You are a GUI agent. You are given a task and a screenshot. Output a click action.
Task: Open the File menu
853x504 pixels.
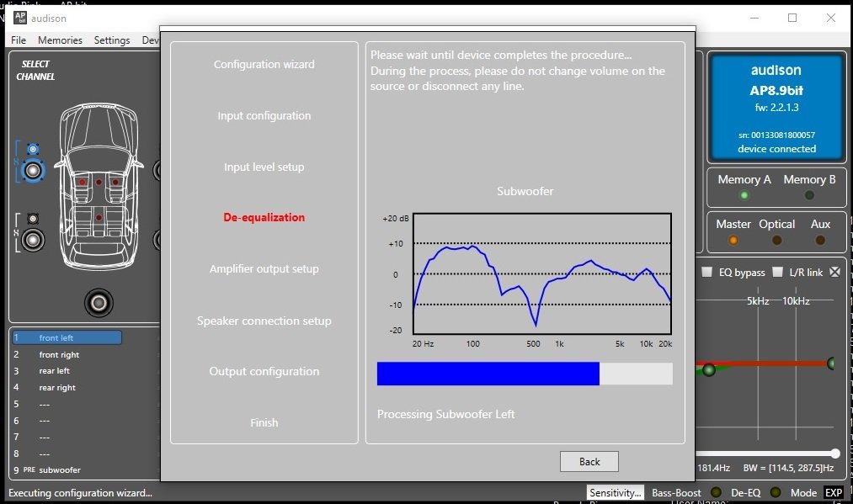coord(19,40)
